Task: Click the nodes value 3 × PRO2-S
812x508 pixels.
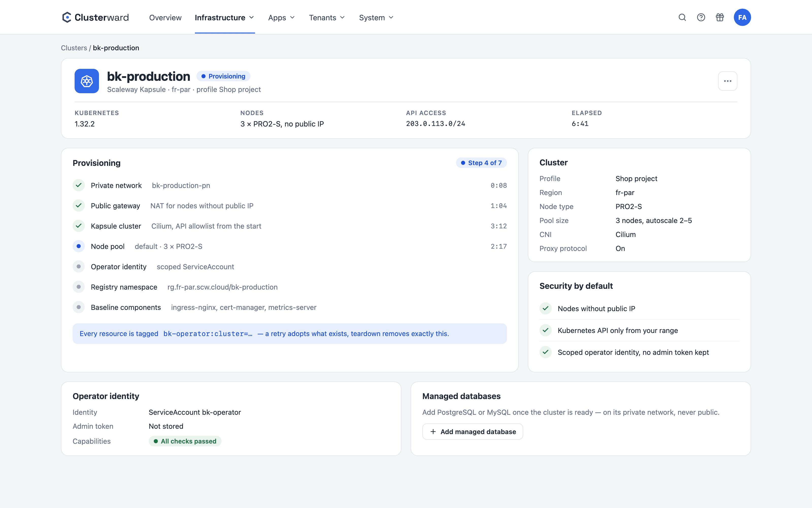Action: point(282,124)
